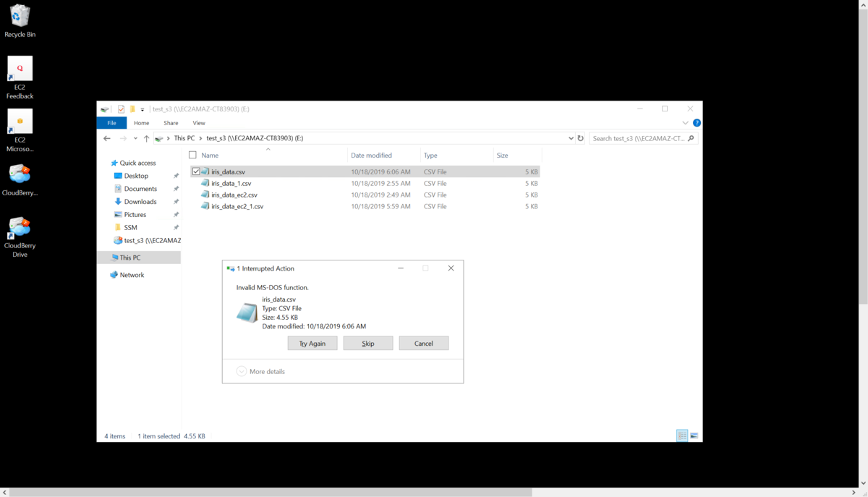Click the pin icon beside Downloads
The image size is (868, 497).
pos(176,202)
